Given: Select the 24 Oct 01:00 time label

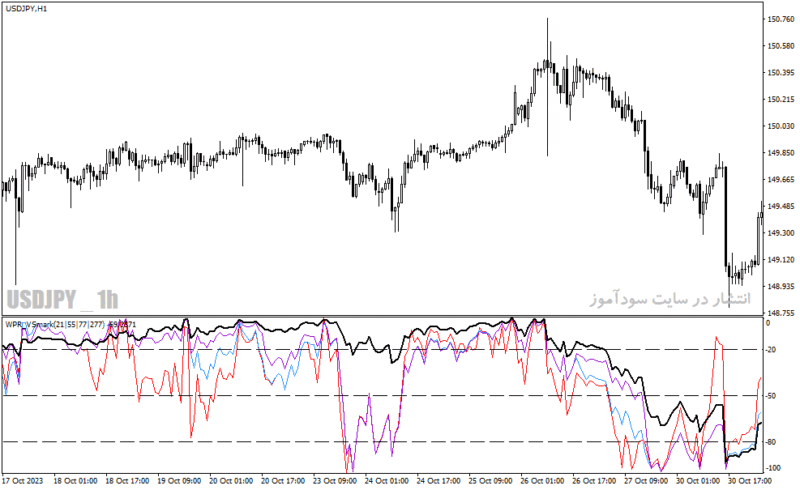Looking at the screenshot, I should click(387, 481).
